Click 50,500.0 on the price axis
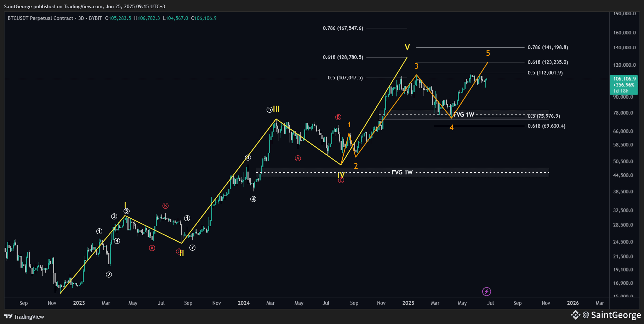644x324 pixels. pos(623,161)
